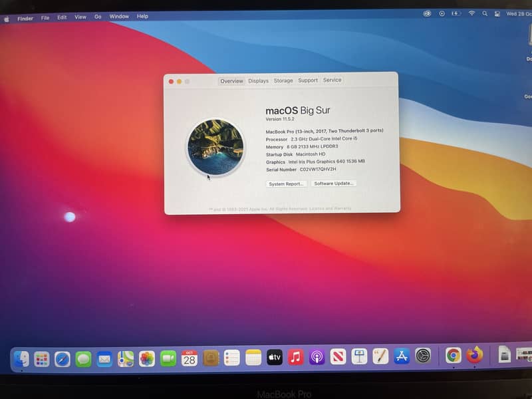Launch FaceTime from the dock
The width and height of the screenshot is (532, 399).
click(x=168, y=358)
